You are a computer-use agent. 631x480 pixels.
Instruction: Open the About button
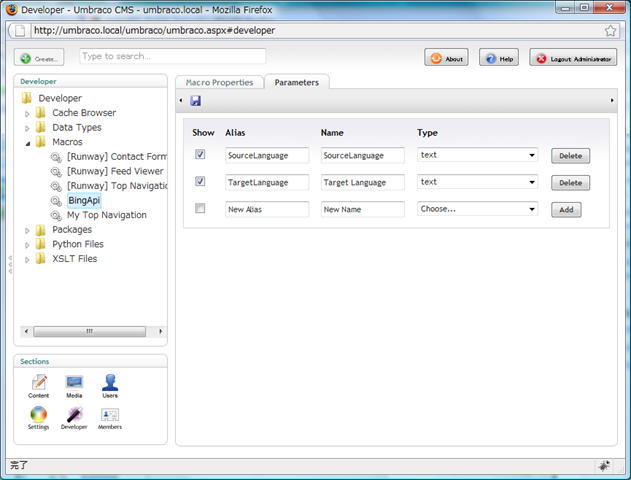tap(446, 58)
